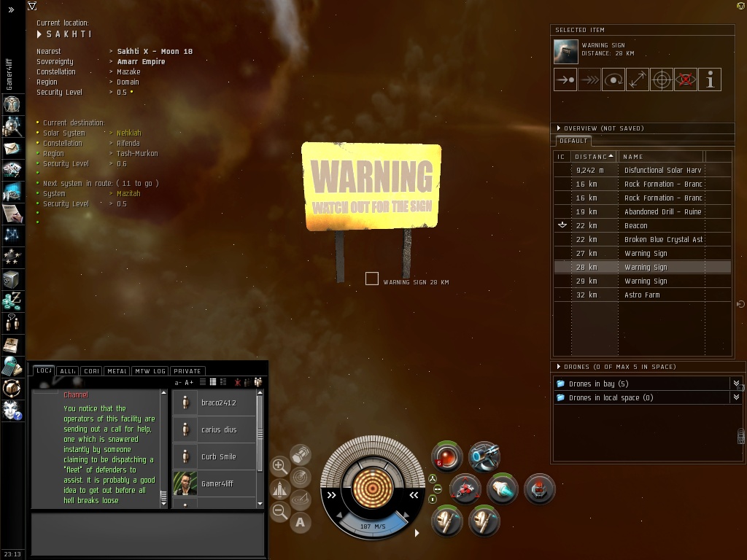
Task: Lock target on the Warning Sign
Action: (662, 79)
